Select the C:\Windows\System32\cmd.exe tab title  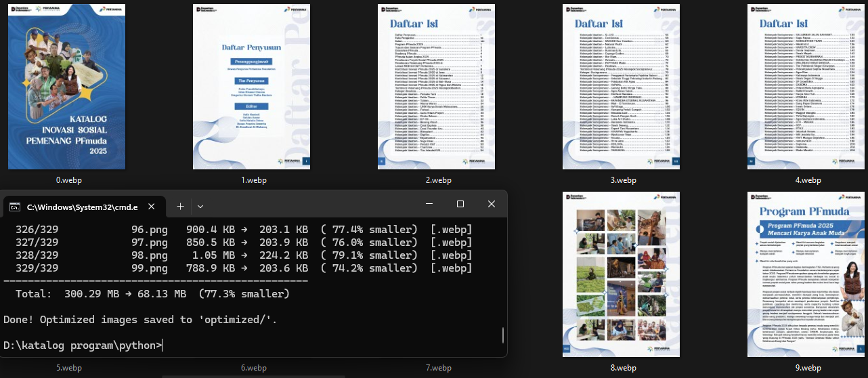(x=82, y=207)
